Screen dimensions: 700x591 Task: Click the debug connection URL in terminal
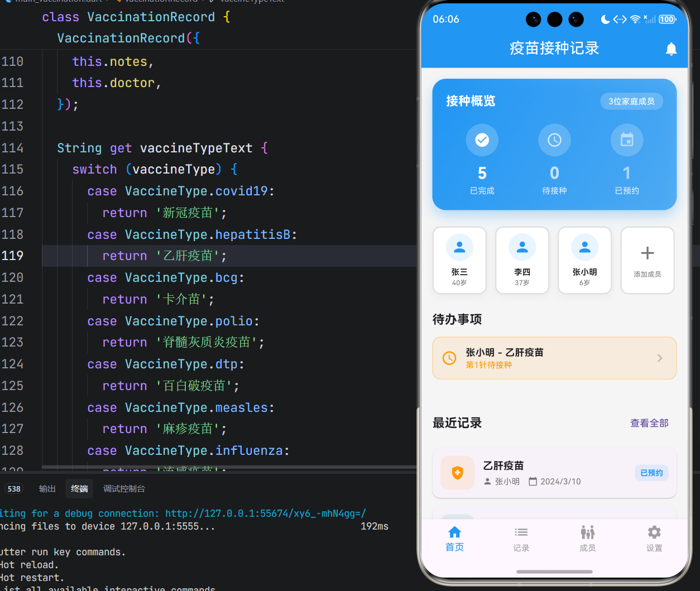click(266, 513)
